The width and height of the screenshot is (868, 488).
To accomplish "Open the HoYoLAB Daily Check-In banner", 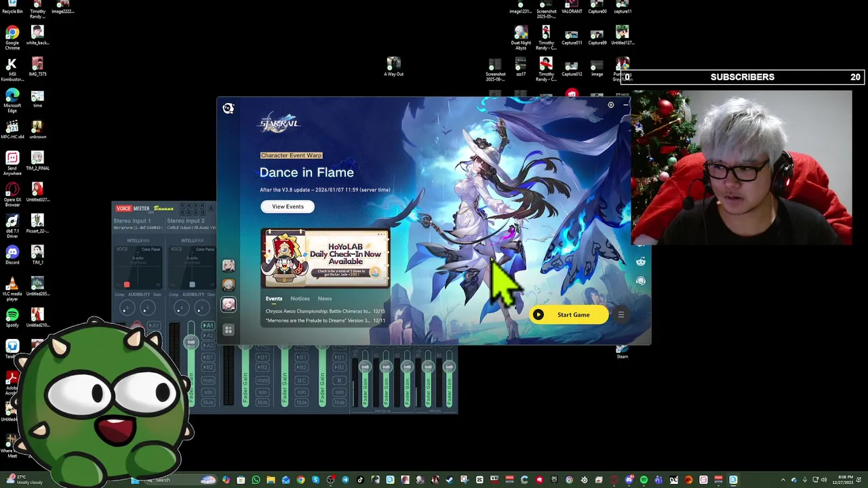I will 325,258.
